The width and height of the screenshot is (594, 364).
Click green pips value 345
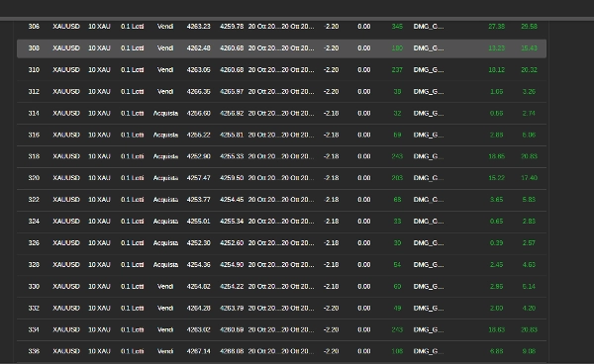click(x=397, y=27)
